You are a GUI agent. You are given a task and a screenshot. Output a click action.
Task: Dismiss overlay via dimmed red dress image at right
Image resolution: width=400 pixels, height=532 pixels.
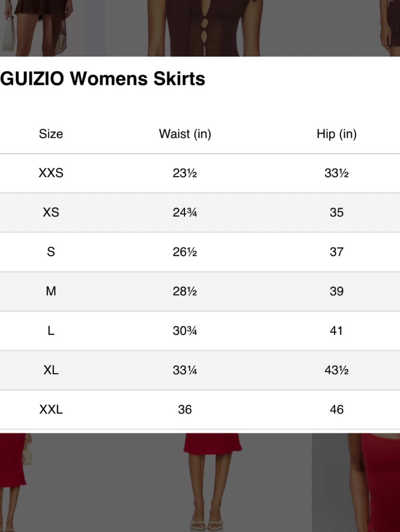click(x=356, y=482)
